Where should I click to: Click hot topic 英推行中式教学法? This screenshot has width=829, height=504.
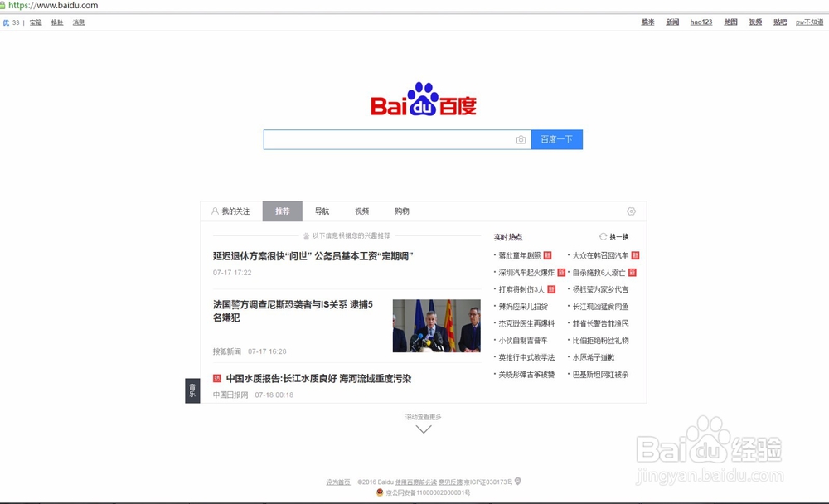526,357
